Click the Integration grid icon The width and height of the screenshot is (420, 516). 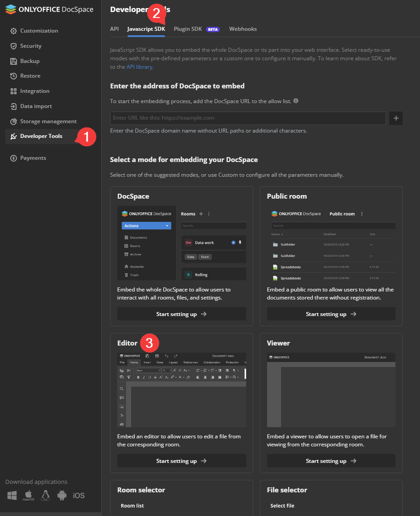click(x=13, y=91)
